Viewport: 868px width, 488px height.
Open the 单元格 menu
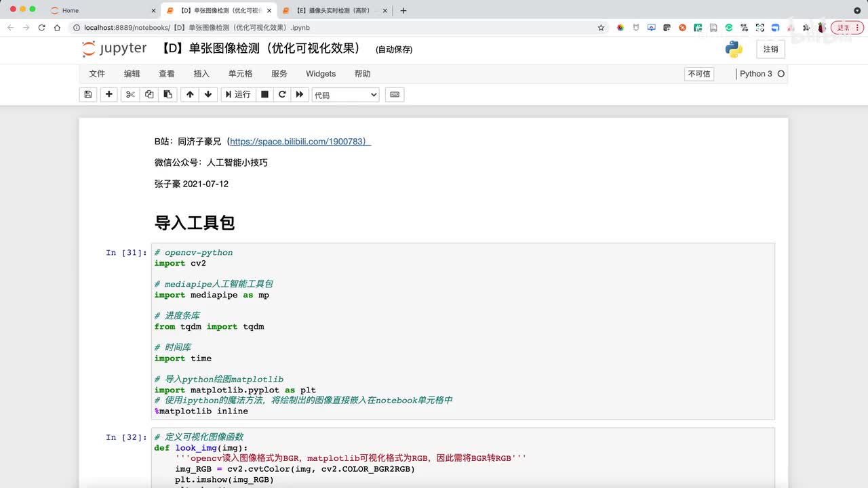tap(240, 74)
